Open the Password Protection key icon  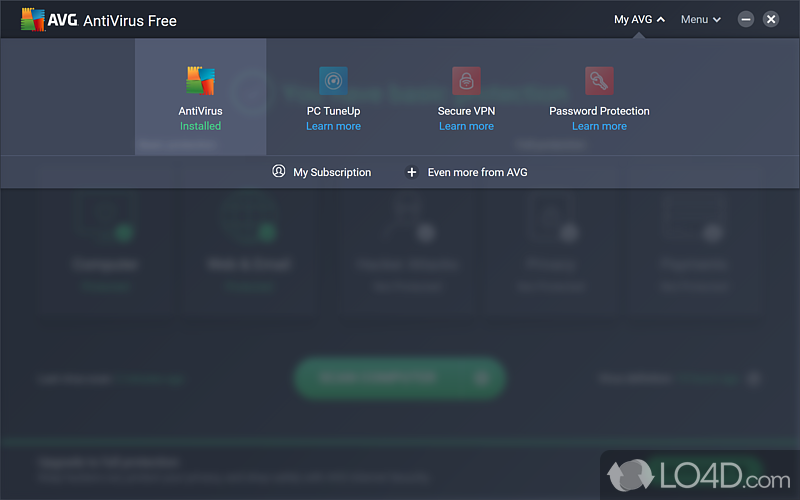tap(599, 81)
